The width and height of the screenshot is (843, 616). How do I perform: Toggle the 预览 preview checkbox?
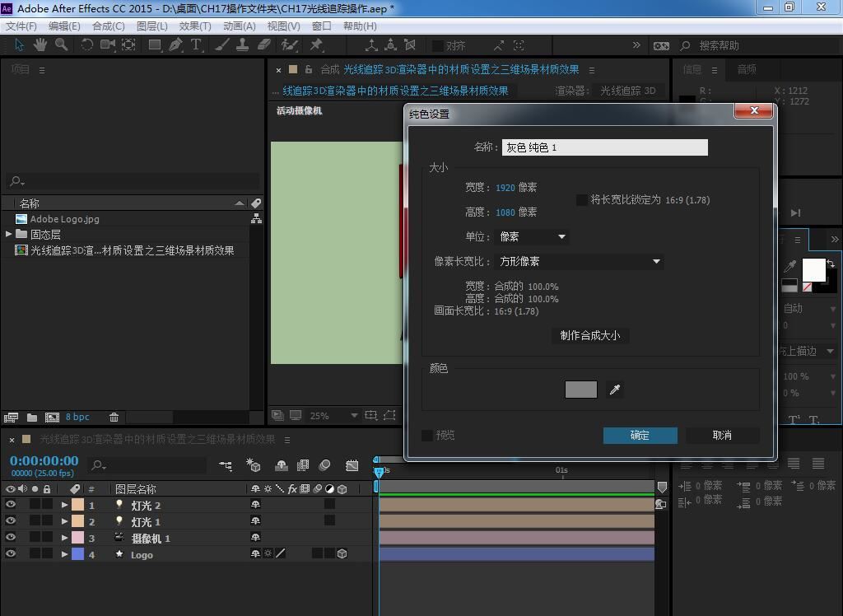pyautogui.click(x=427, y=435)
